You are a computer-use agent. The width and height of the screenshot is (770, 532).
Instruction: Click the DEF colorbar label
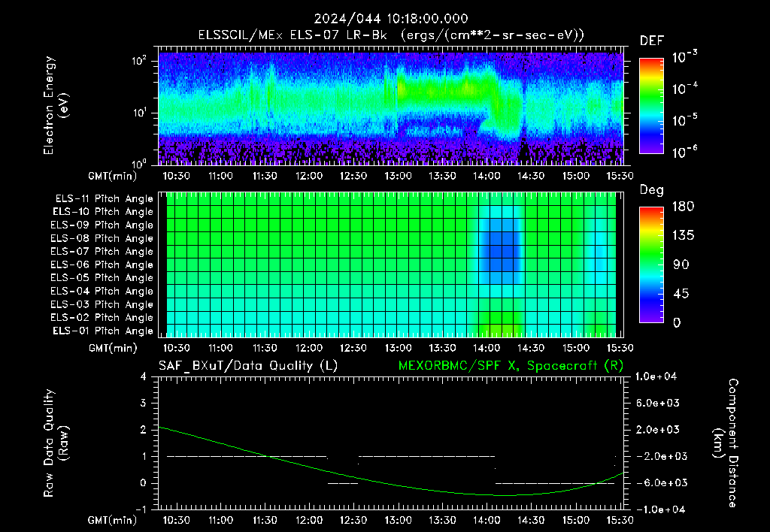pyautogui.click(x=652, y=41)
